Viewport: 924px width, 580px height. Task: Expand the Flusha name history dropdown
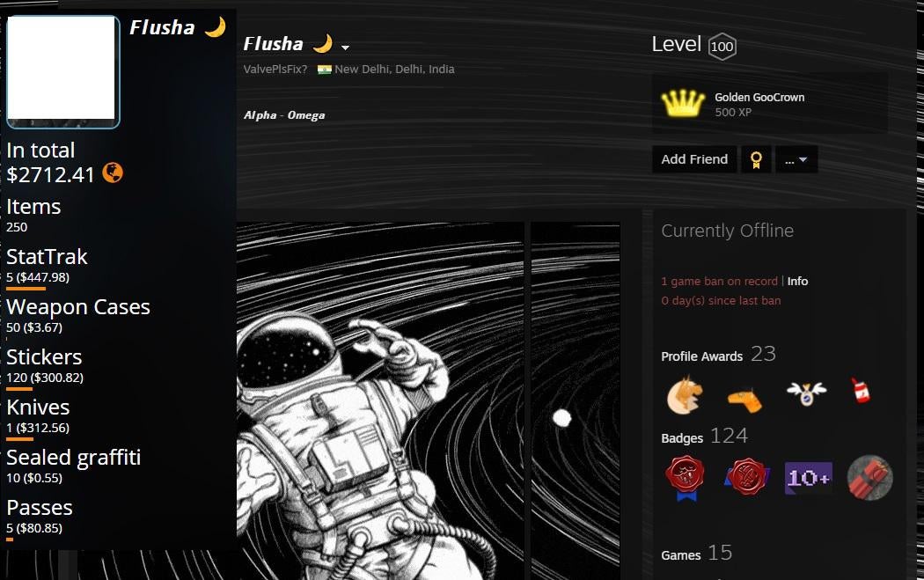[x=345, y=48]
